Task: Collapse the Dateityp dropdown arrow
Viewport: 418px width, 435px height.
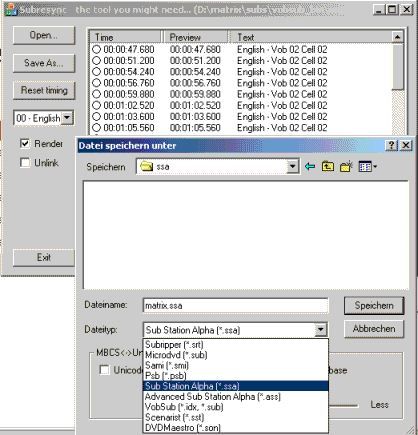Action: (320, 330)
